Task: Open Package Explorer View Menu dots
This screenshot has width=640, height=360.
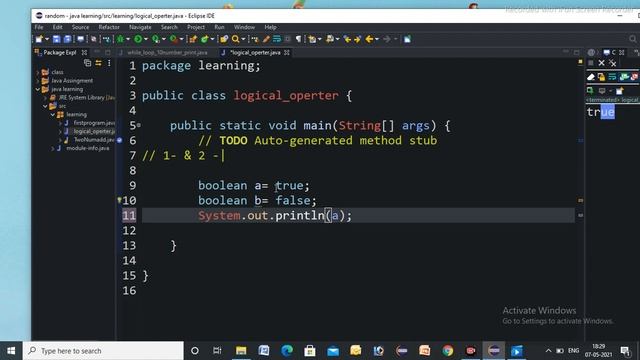Action: click(109, 63)
